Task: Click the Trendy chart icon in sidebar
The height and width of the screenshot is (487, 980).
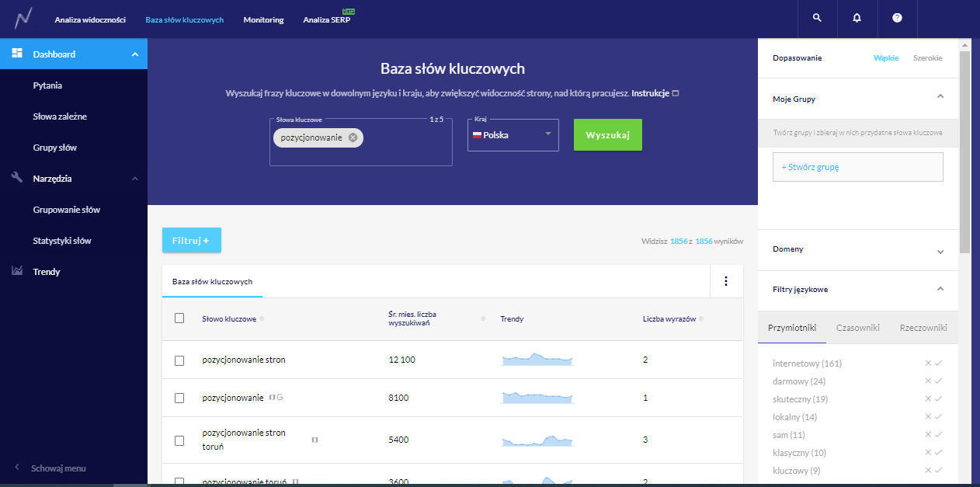Action: click(17, 272)
